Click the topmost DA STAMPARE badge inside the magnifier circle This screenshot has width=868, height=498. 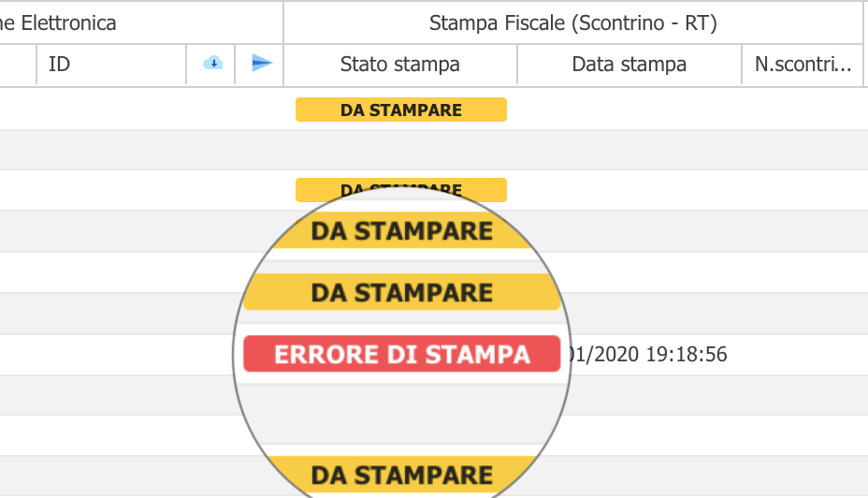(x=402, y=230)
